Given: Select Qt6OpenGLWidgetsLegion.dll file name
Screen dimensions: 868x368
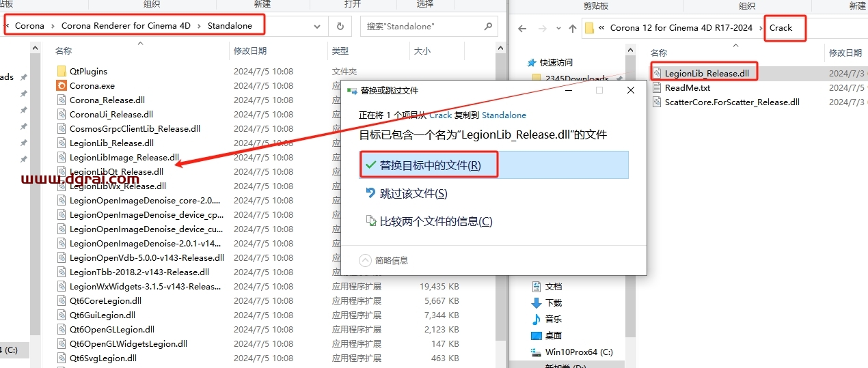Looking at the screenshot, I should [x=128, y=343].
